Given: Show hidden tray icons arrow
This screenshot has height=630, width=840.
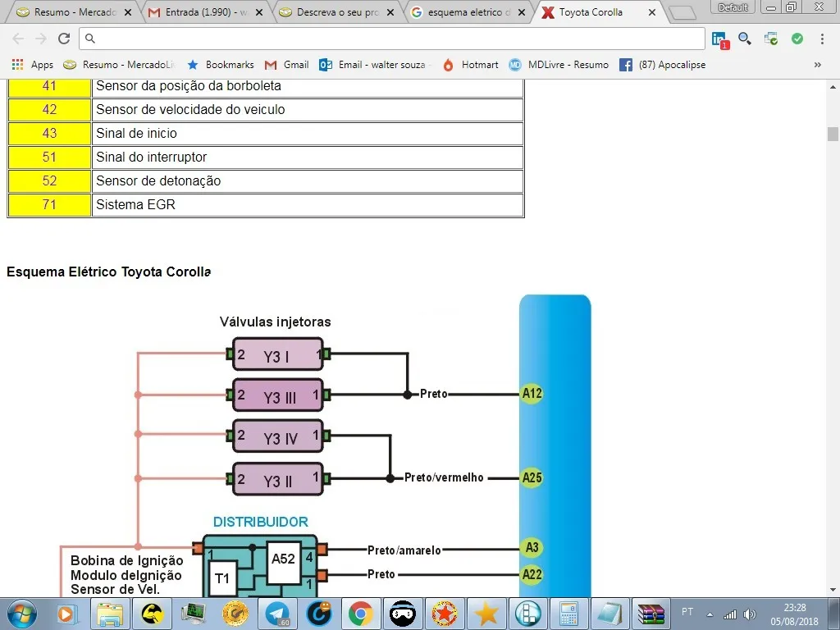Looking at the screenshot, I should point(710,614).
